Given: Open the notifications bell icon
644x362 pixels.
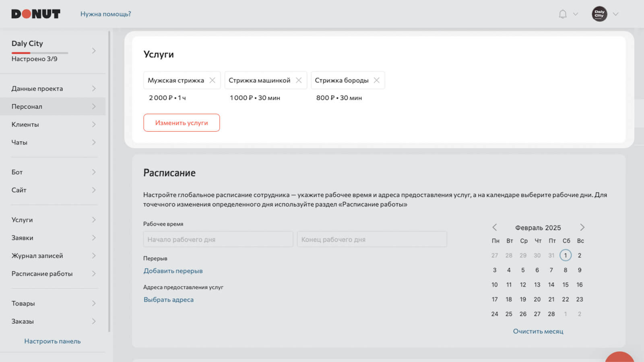Looking at the screenshot, I should (x=563, y=14).
